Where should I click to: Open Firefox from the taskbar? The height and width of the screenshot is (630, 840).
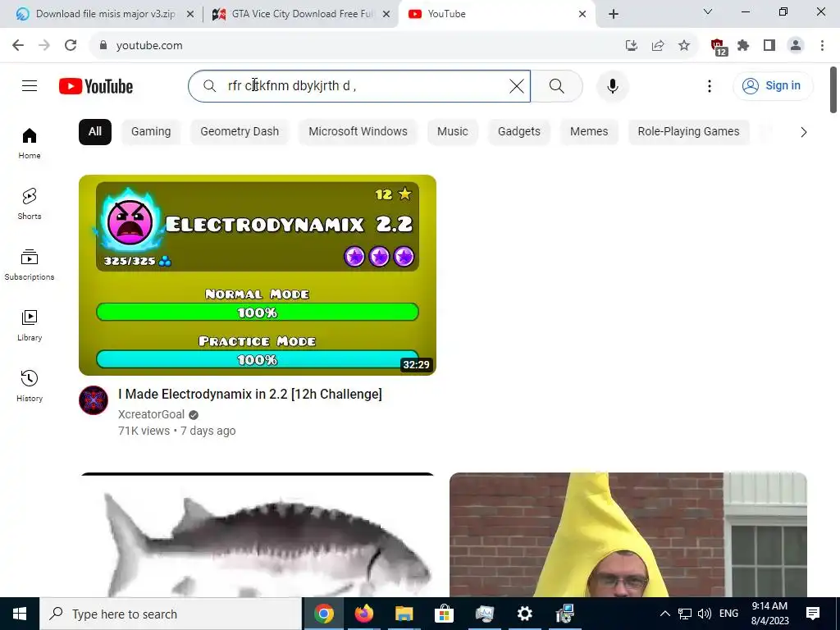coord(364,614)
